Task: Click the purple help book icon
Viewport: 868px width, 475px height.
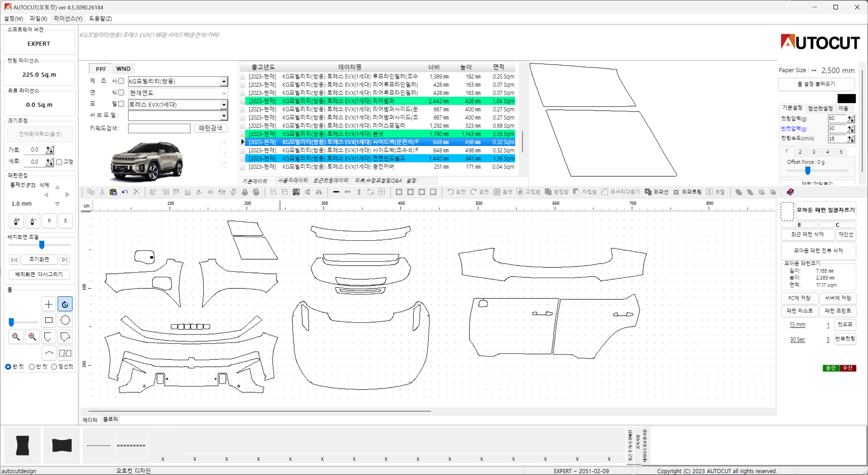Action: [x=790, y=192]
